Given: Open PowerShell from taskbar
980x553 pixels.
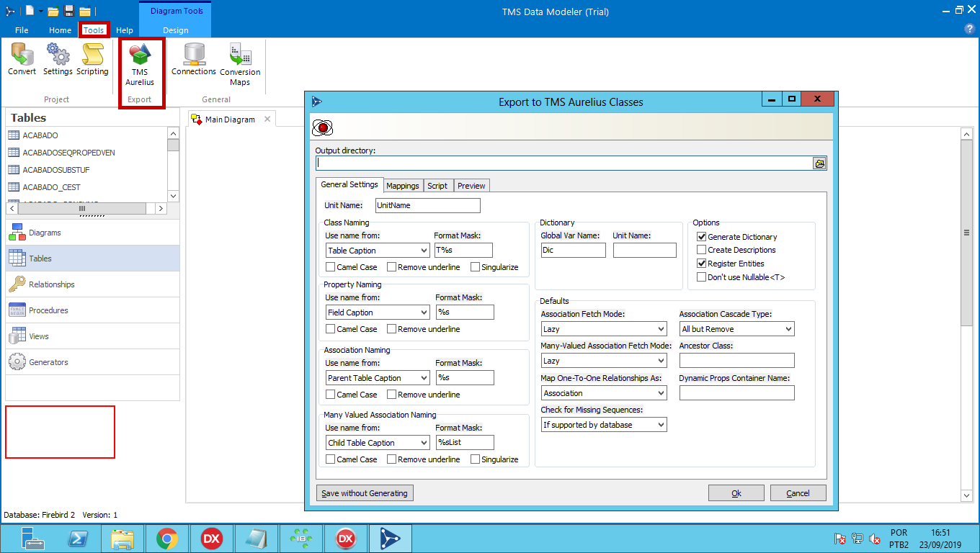Looking at the screenshot, I should click(x=78, y=538).
